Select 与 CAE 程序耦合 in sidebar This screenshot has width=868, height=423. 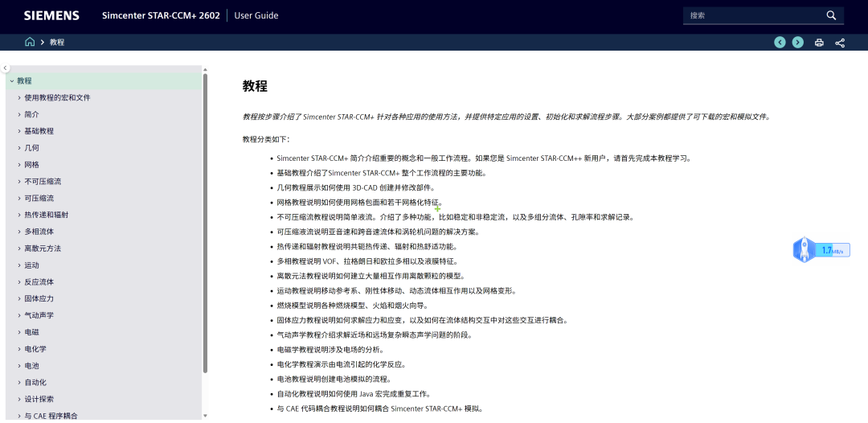(x=51, y=416)
